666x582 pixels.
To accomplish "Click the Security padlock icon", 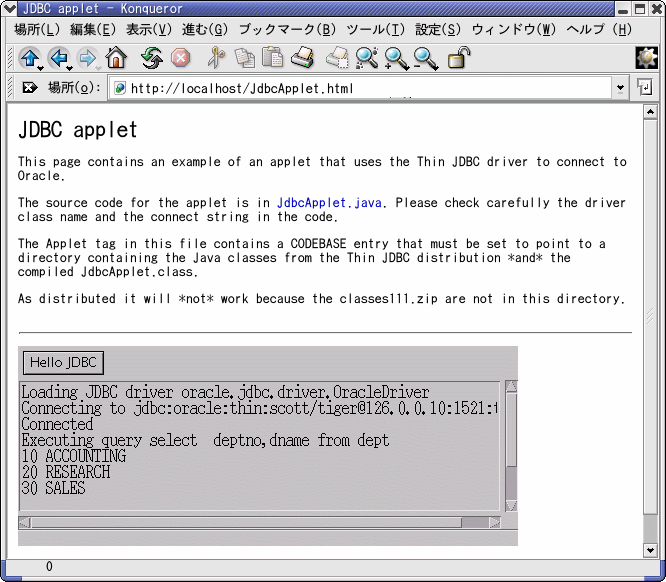I will coord(459,58).
